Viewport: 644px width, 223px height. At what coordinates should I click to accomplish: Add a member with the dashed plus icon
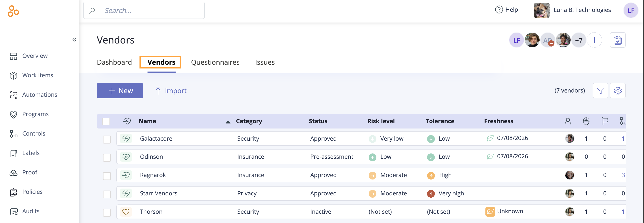pyautogui.click(x=594, y=40)
